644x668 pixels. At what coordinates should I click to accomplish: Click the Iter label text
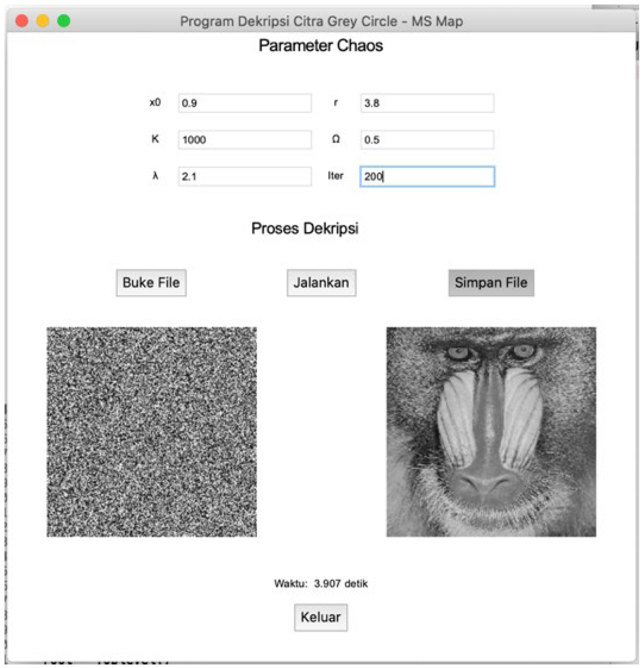click(x=335, y=176)
